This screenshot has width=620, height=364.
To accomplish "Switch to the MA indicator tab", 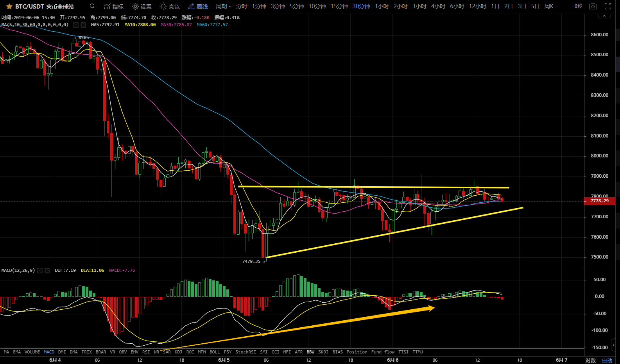I will point(6,352).
